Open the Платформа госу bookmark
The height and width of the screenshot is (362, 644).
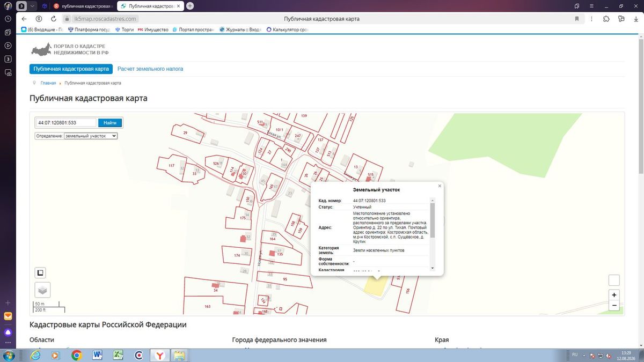tap(89, 29)
